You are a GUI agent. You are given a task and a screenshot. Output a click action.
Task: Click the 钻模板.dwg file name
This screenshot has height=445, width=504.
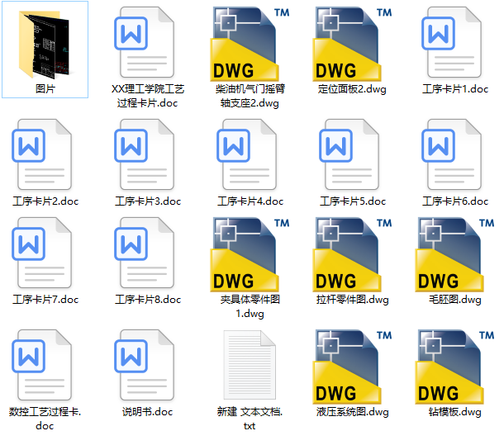click(455, 412)
